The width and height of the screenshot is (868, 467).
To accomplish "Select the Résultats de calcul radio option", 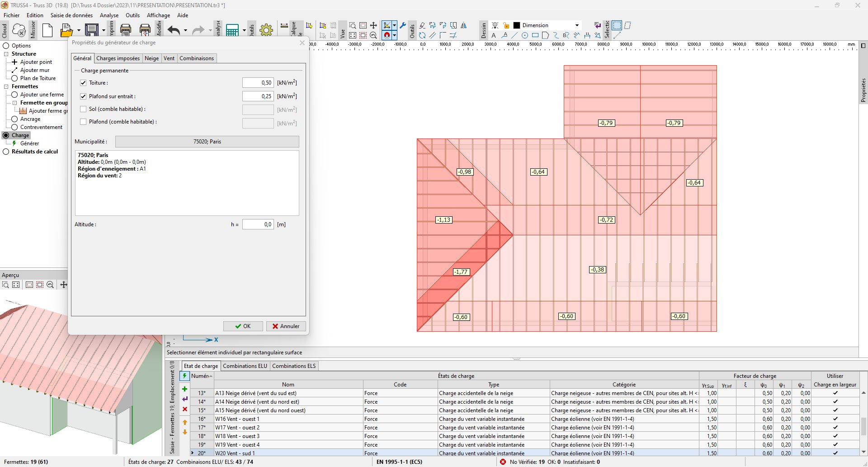I will 6,152.
